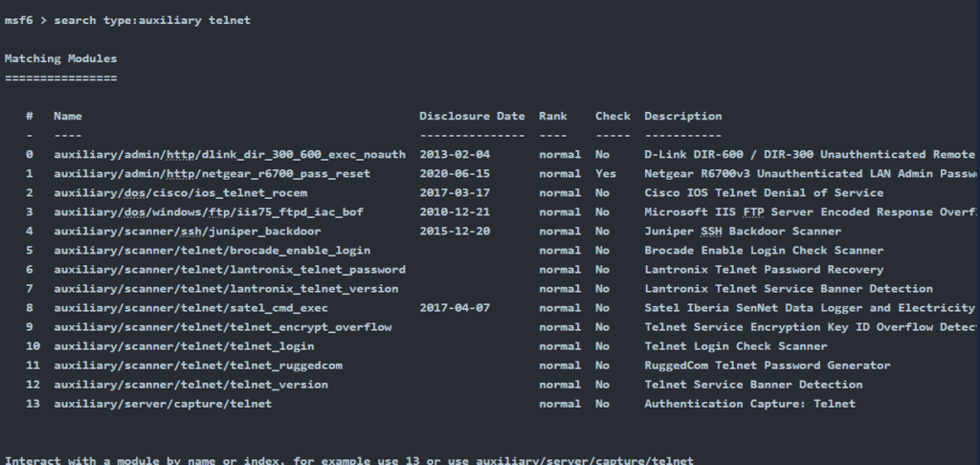Click the netgear_r6700_pass_reset module path
The image size is (980, 465).
click(212, 174)
